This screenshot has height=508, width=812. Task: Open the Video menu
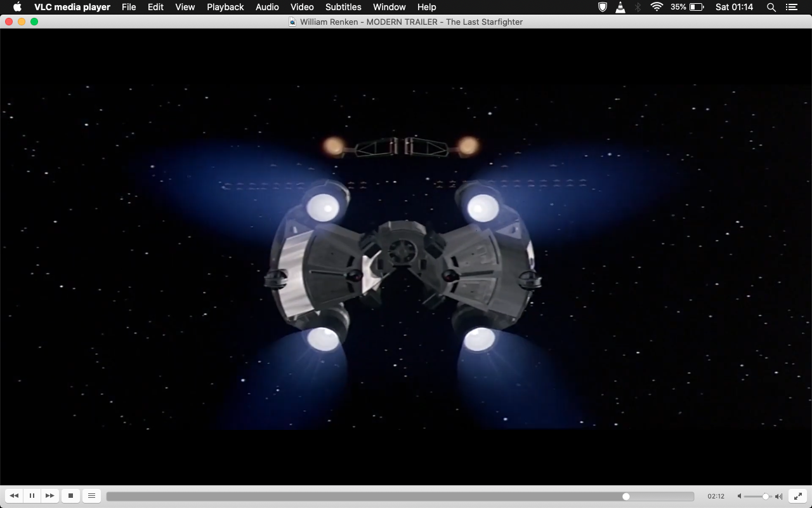302,7
